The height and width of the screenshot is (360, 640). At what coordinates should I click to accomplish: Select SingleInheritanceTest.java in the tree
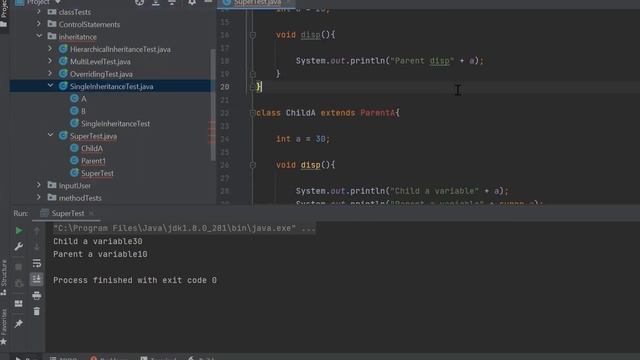[111, 87]
